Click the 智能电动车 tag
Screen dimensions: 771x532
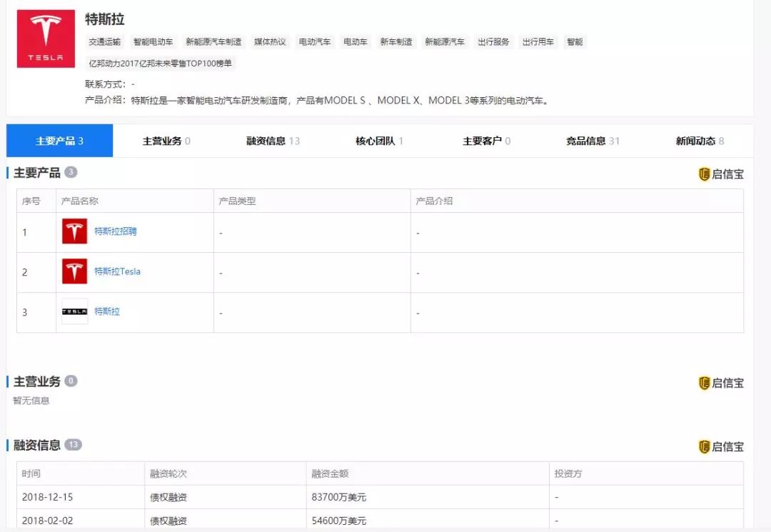point(153,42)
